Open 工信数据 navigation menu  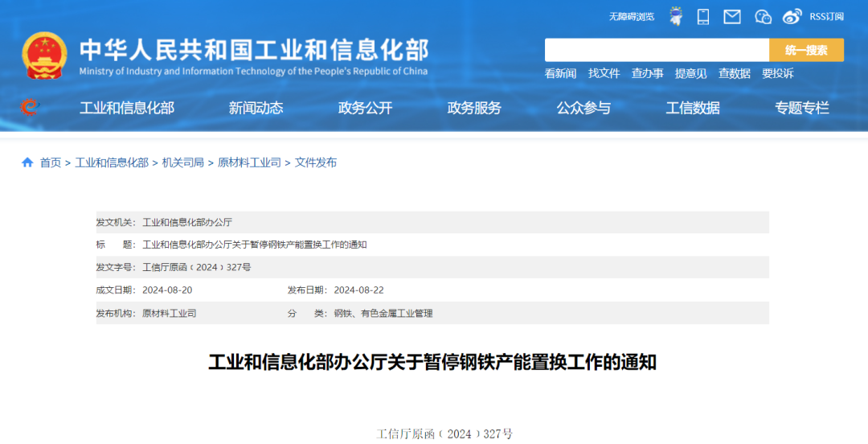[693, 108]
